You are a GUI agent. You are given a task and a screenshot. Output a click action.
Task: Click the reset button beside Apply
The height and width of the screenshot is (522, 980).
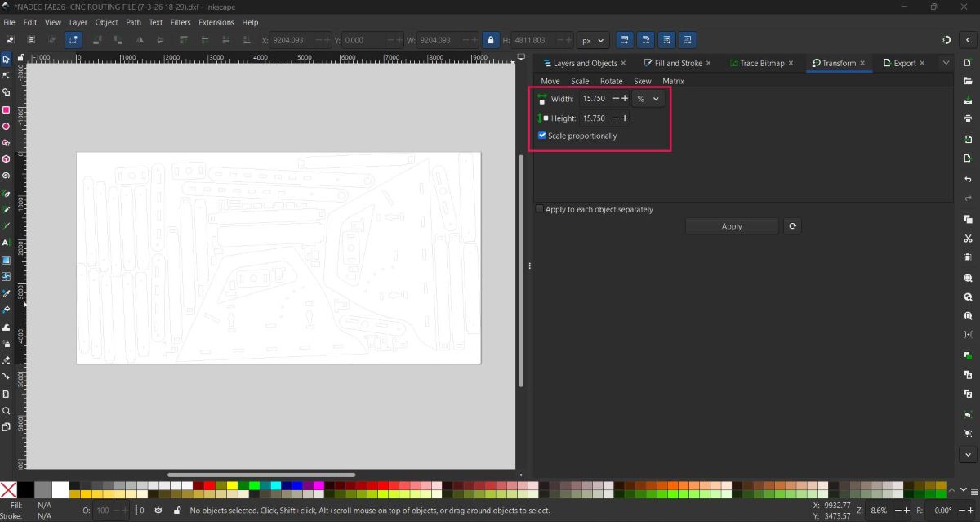click(x=792, y=225)
